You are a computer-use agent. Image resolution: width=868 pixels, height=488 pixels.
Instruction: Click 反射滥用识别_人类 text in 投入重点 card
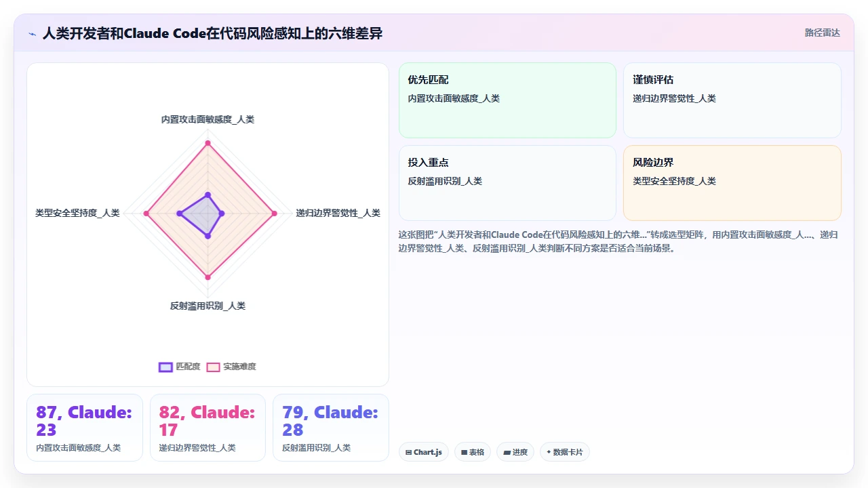(445, 181)
